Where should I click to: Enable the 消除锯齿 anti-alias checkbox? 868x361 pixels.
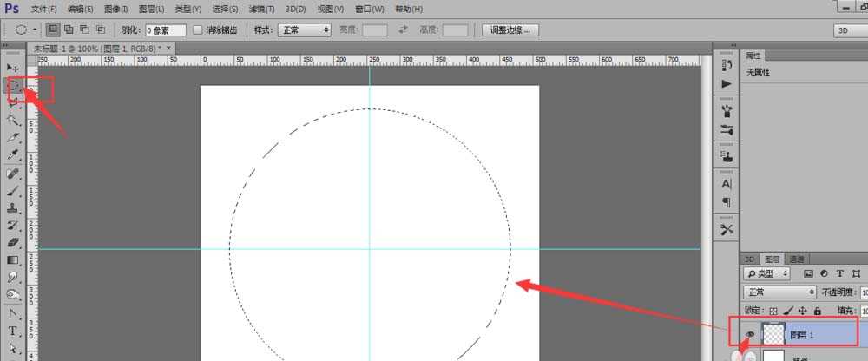coord(198,30)
